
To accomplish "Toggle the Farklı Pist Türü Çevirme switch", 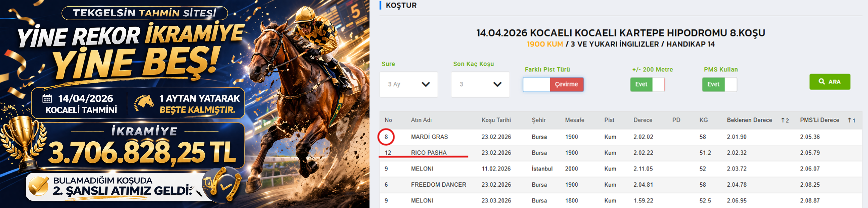I will click(553, 84).
